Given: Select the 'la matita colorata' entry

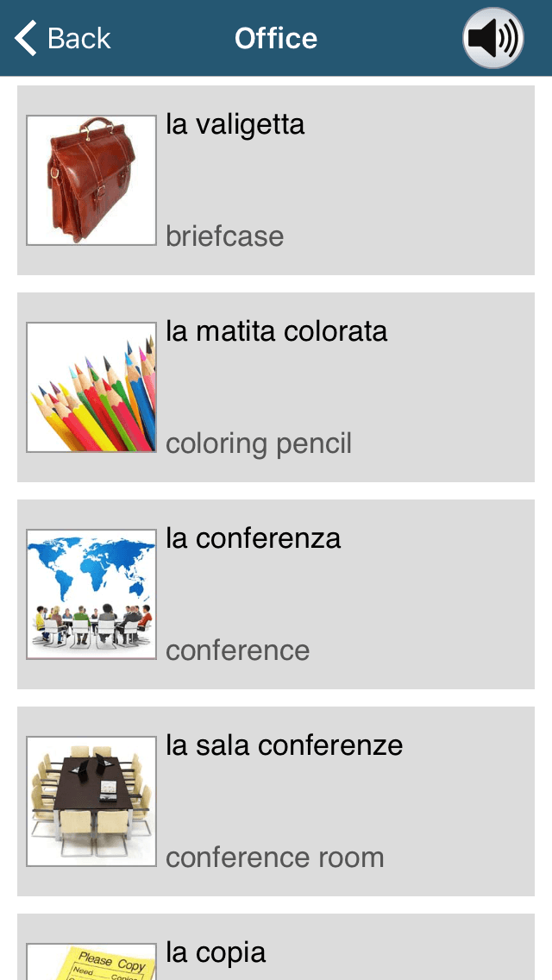Looking at the screenshot, I should tap(276, 386).
